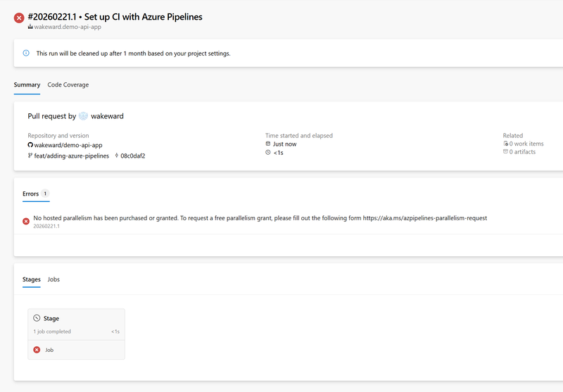Click the GitHub icon beside wakeward/demo-api-app
The width and height of the screenshot is (563, 392).
click(x=30, y=145)
